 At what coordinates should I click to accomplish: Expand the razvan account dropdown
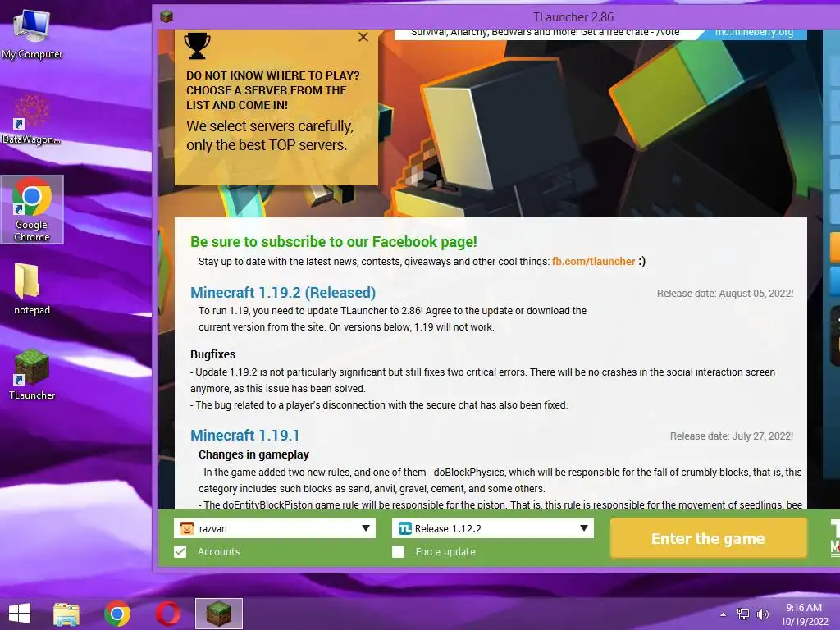(366, 528)
